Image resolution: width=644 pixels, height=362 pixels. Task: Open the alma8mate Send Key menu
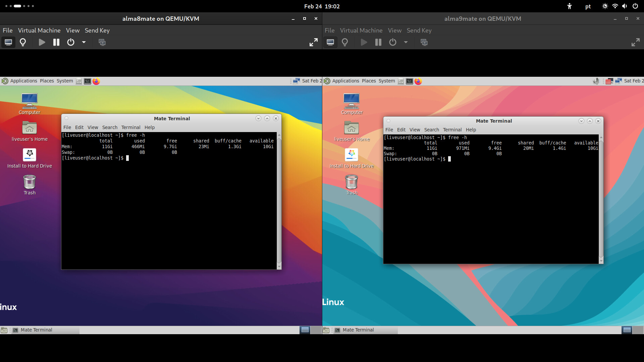tap(97, 31)
